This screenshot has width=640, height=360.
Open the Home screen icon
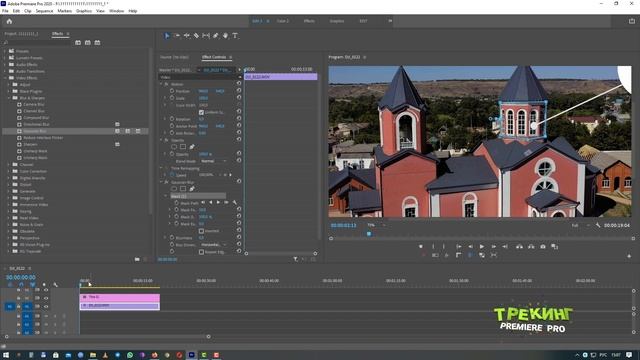[x=9, y=21]
